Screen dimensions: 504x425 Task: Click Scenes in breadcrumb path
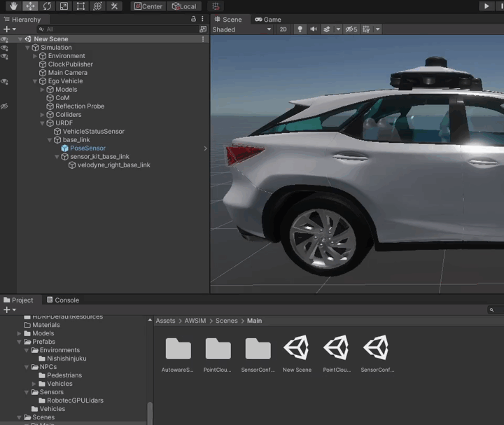pyautogui.click(x=227, y=321)
